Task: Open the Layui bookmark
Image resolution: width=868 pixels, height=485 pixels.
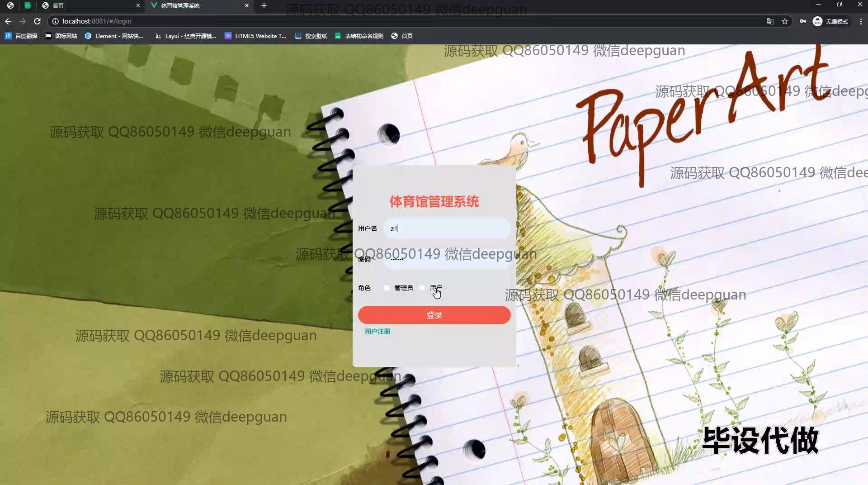Action: pyautogui.click(x=185, y=36)
